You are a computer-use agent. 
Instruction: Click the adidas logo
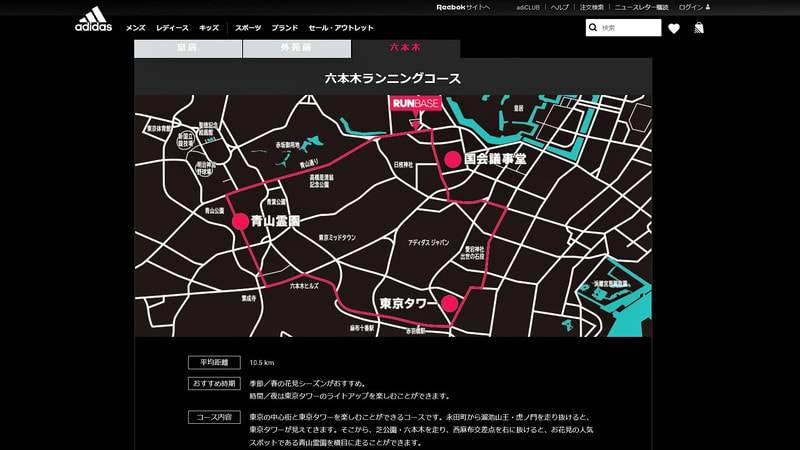coord(93,19)
